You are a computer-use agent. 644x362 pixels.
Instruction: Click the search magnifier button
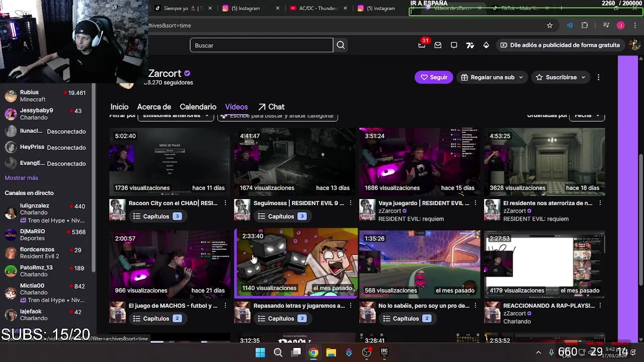tap(341, 45)
